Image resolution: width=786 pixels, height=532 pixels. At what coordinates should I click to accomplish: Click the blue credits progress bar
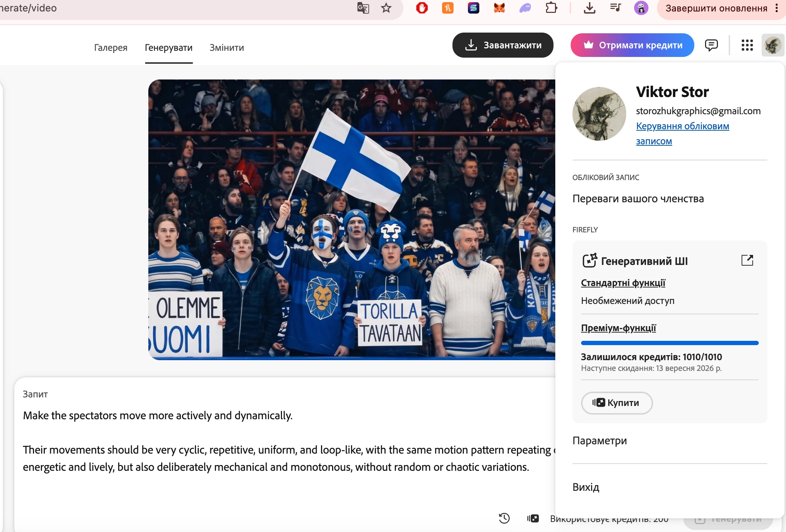point(670,343)
